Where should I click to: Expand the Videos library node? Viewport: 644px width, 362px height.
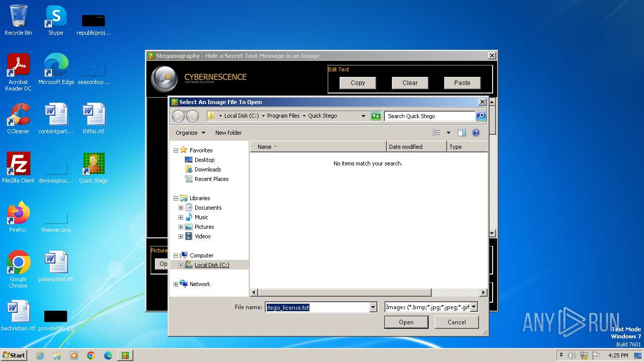coord(181,236)
